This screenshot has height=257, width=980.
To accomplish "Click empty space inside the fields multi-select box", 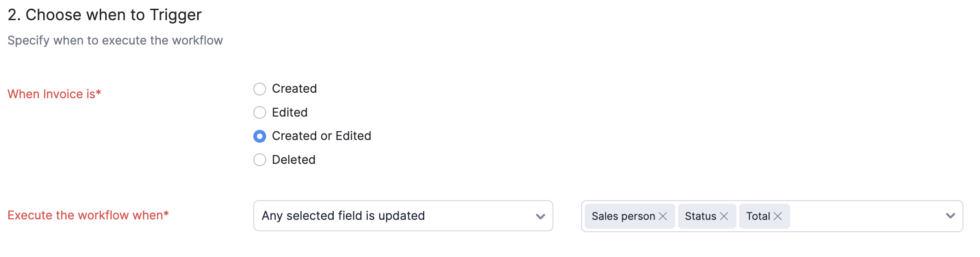I will pos(864,216).
